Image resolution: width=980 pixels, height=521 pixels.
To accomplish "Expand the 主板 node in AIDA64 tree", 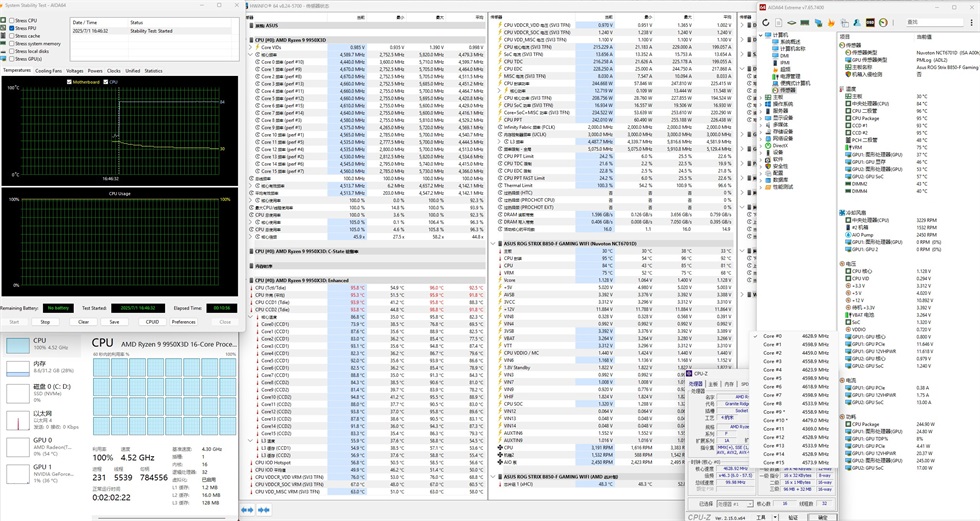I will pos(763,97).
